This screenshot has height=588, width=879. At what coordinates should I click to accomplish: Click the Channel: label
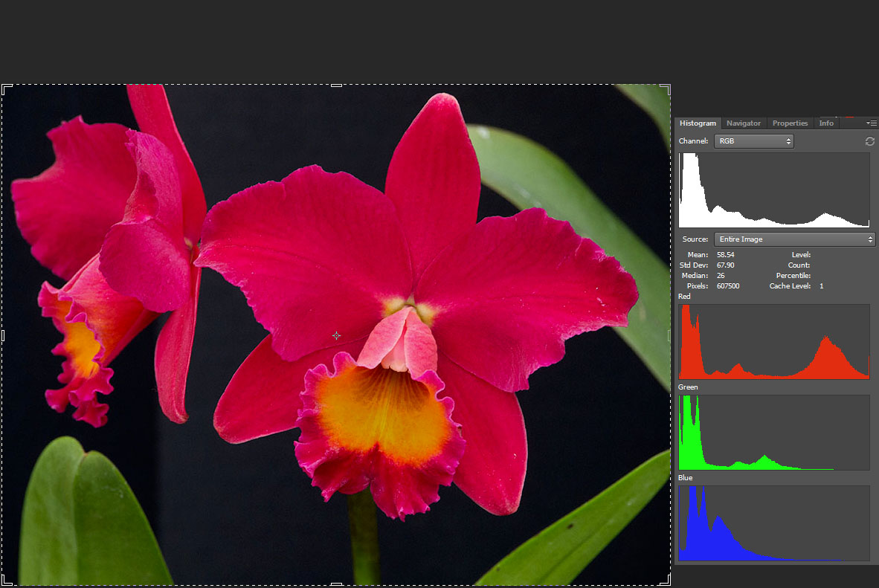693,141
